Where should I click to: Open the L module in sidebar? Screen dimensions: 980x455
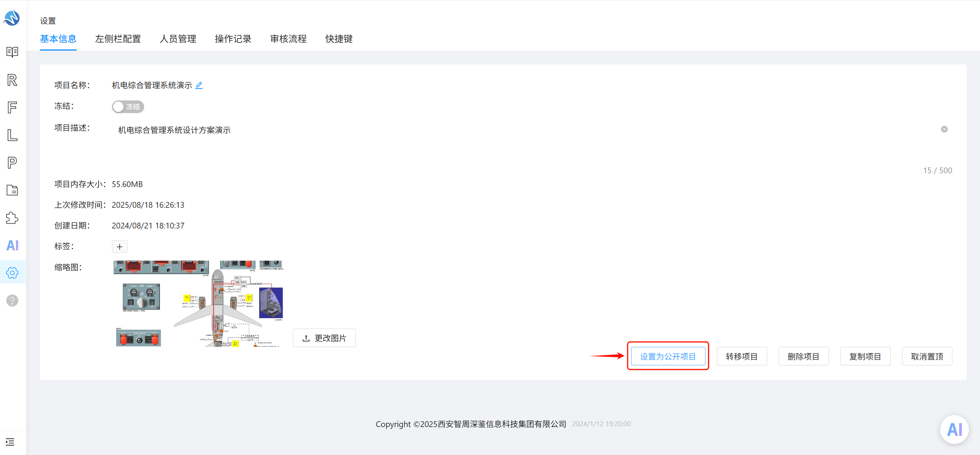(12, 135)
